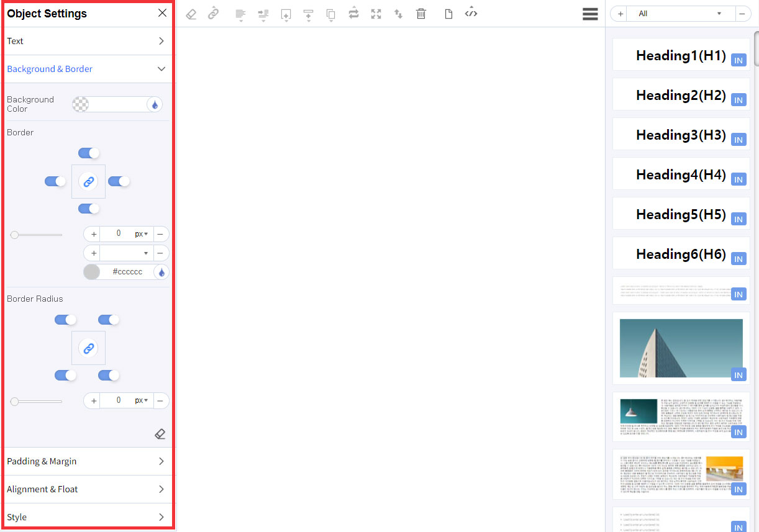759x532 pixels.
Task: Click the border link chain icon
Action: tap(89, 181)
